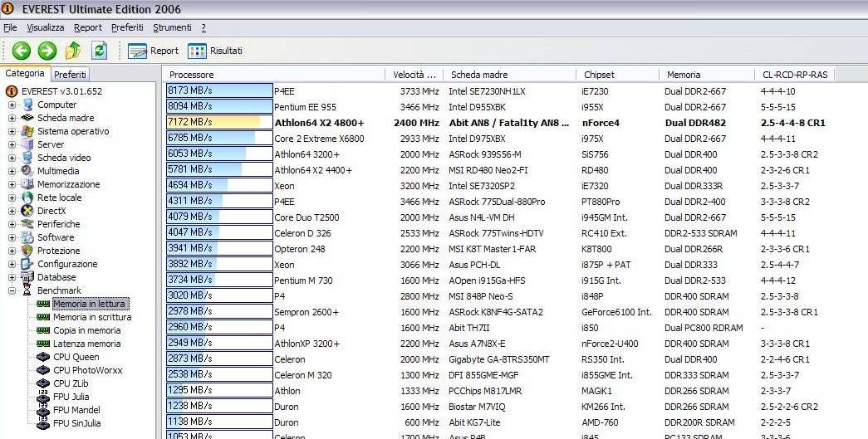Click the Refresh toolbar icon

tap(99, 51)
